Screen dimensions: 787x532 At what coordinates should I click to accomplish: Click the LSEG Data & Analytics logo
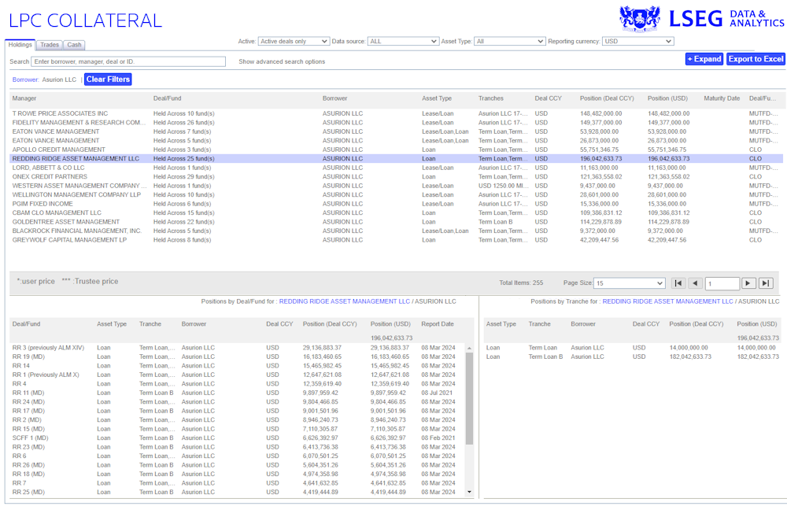(x=702, y=18)
